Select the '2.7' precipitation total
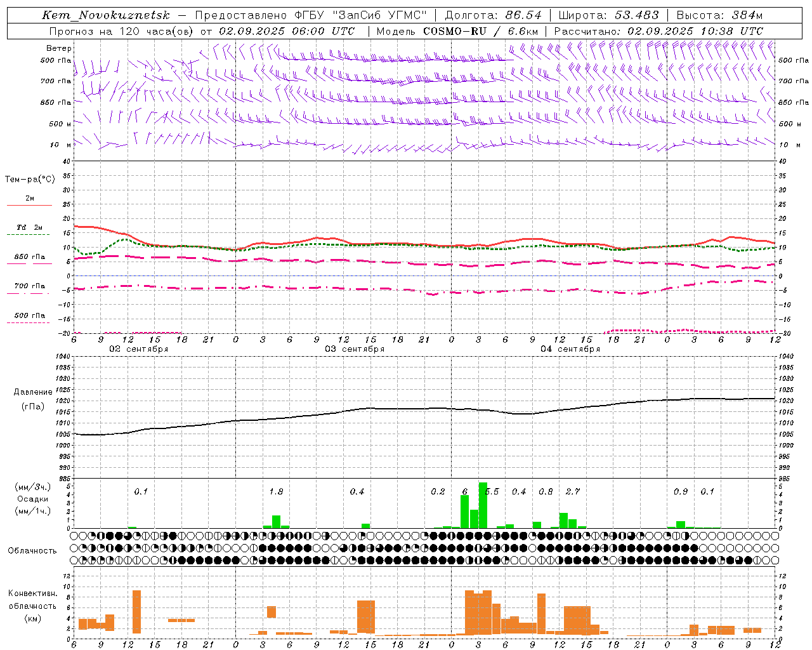This screenshot has height=650, width=812. (572, 492)
